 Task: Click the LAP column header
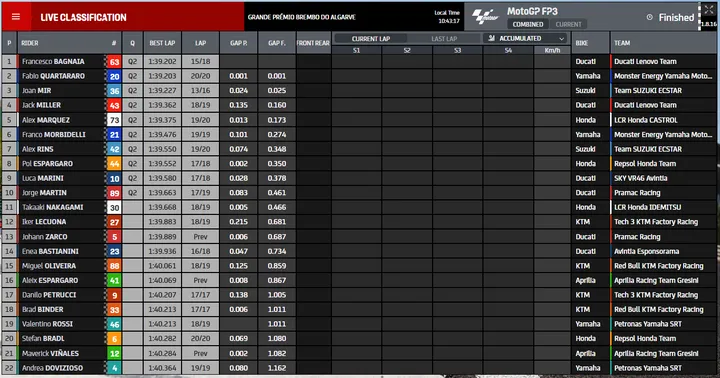pos(200,43)
